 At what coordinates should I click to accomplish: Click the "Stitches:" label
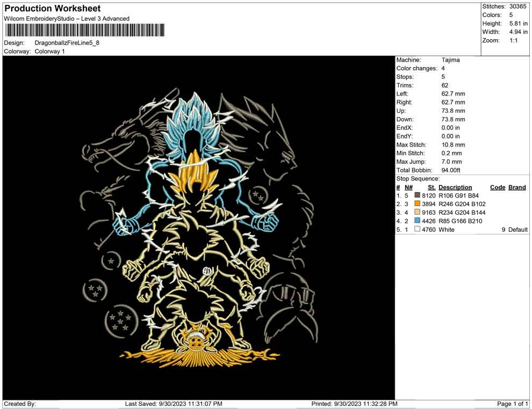[x=494, y=6]
